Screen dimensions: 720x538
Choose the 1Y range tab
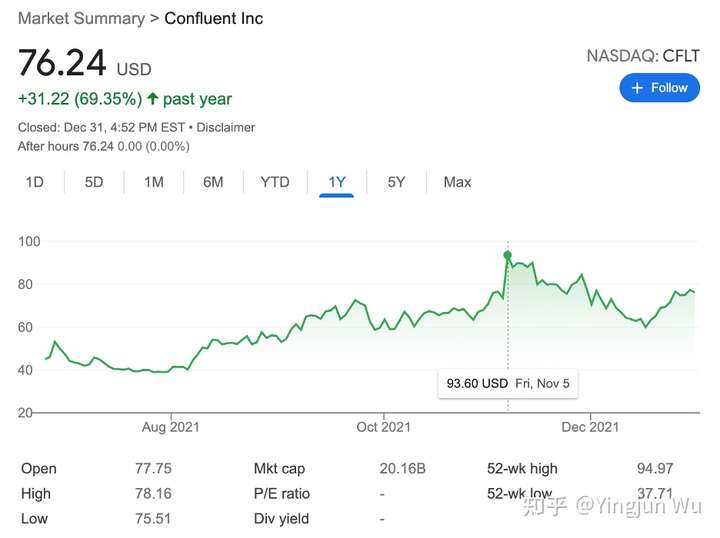pyautogui.click(x=337, y=182)
